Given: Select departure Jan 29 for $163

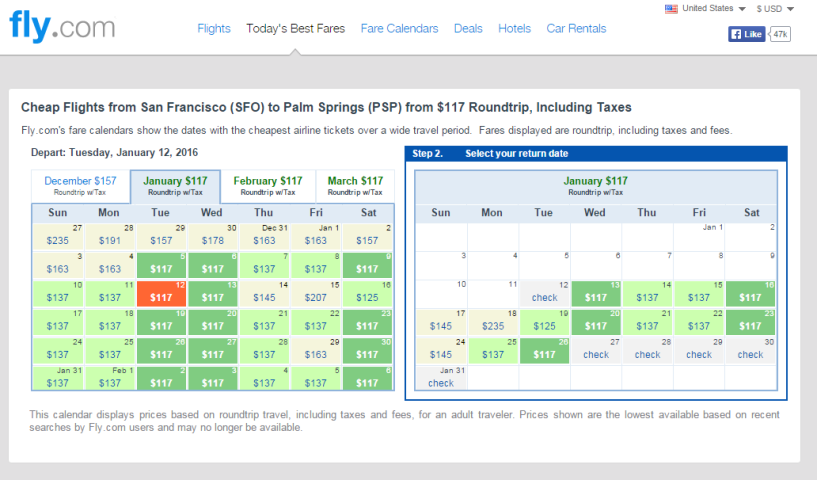Looking at the screenshot, I should coord(316,350).
